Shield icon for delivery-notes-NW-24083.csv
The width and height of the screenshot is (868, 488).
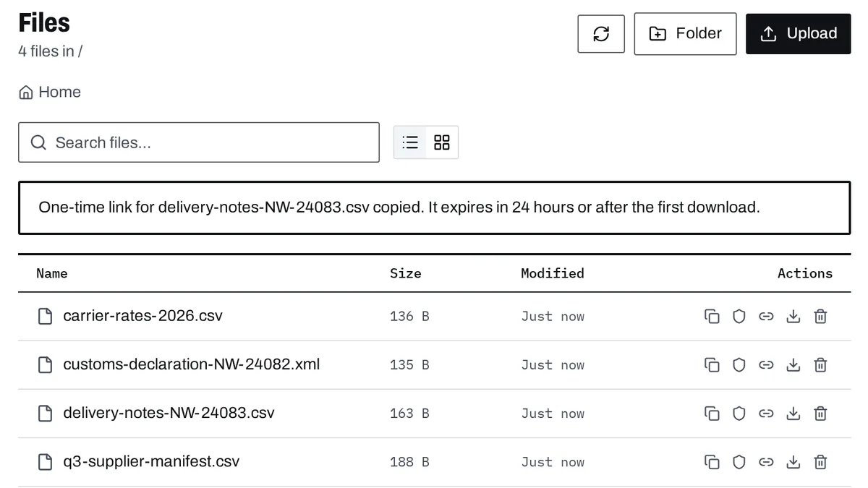pos(739,413)
